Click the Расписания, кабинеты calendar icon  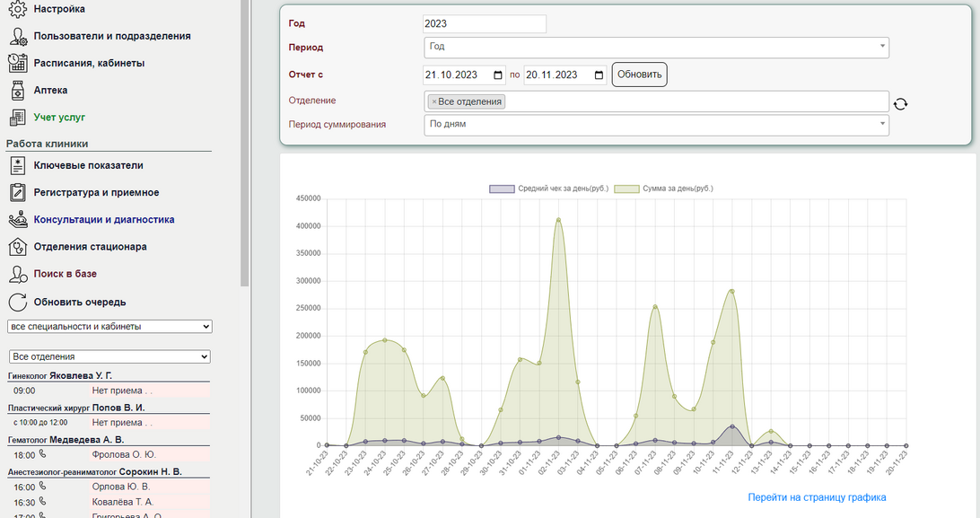click(x=18, y=63)
